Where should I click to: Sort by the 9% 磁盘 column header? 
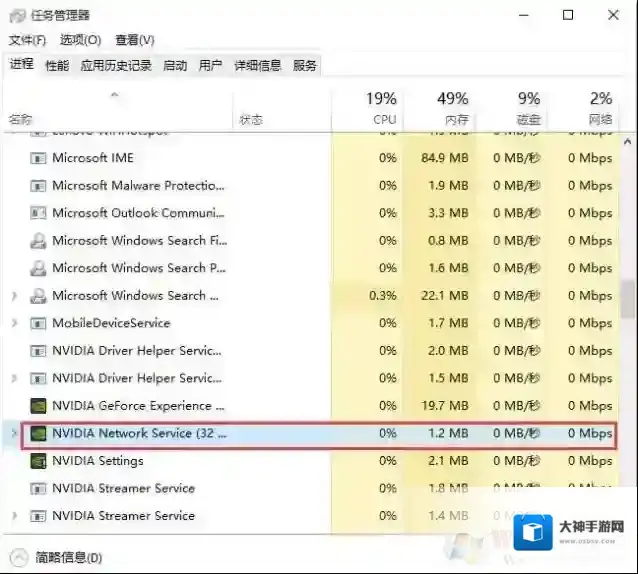coord(511,110)
